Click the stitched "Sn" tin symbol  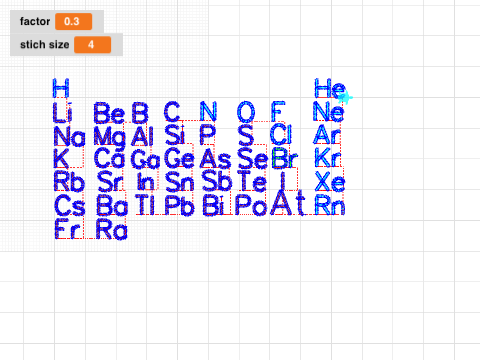[180, 181]
